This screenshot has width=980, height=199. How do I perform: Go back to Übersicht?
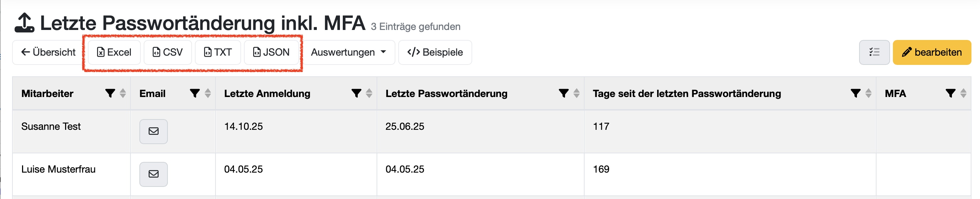[48, 52]
